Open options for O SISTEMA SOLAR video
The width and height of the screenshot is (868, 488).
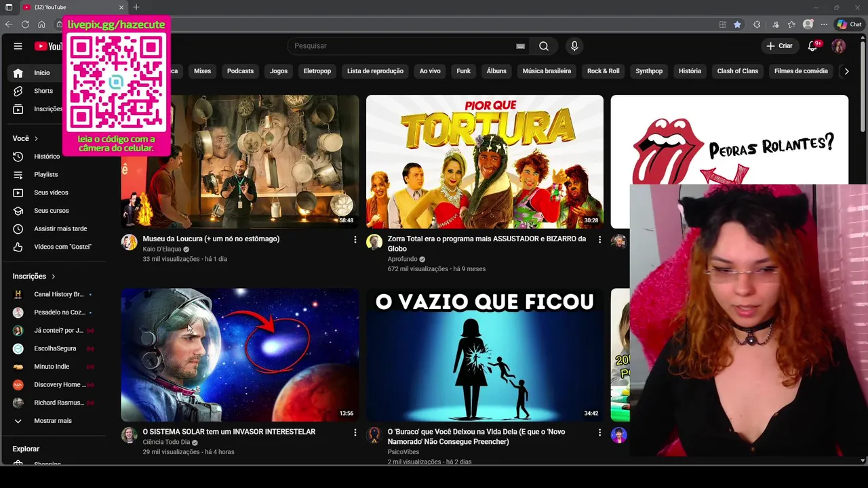[x=355, y=432]
